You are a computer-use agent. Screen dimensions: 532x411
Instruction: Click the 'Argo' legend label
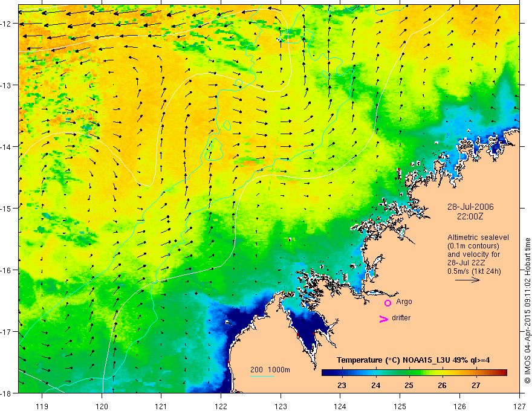click(x=404, y=302)
